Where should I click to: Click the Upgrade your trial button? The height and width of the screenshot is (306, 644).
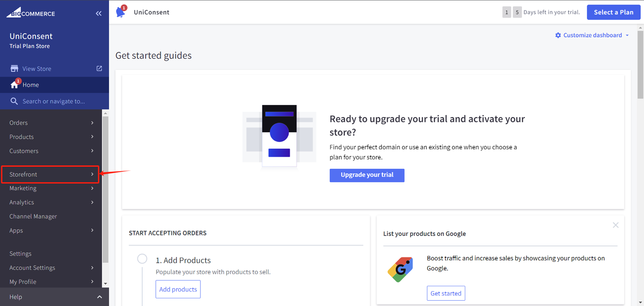tap(367, 175)
